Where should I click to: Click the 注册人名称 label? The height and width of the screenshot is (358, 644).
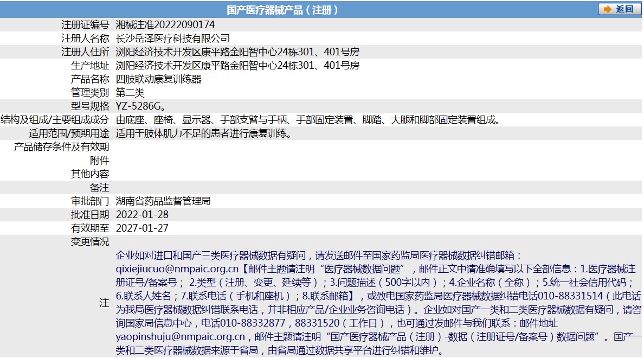(85, 38)
